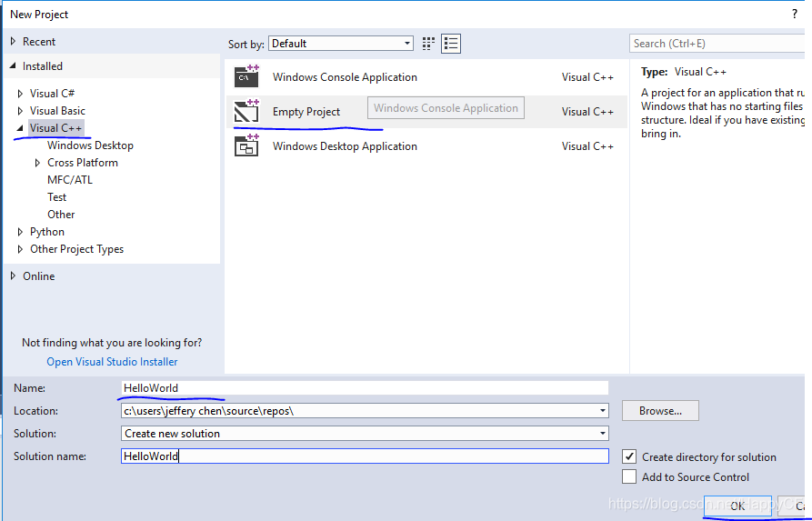Click the Recent label
The width and height of the screenshot is (812, 521).
39,42
